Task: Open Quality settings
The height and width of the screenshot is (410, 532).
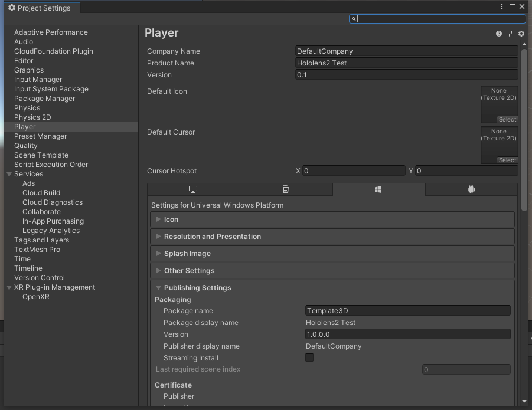Action: tap(26, 146)
